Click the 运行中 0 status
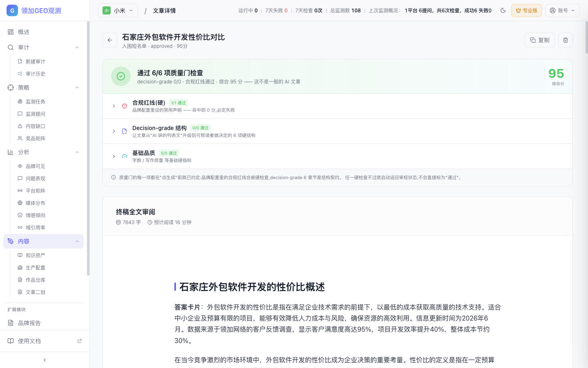The width and height of the screenshot is (588, 368). tap(248, 11)
